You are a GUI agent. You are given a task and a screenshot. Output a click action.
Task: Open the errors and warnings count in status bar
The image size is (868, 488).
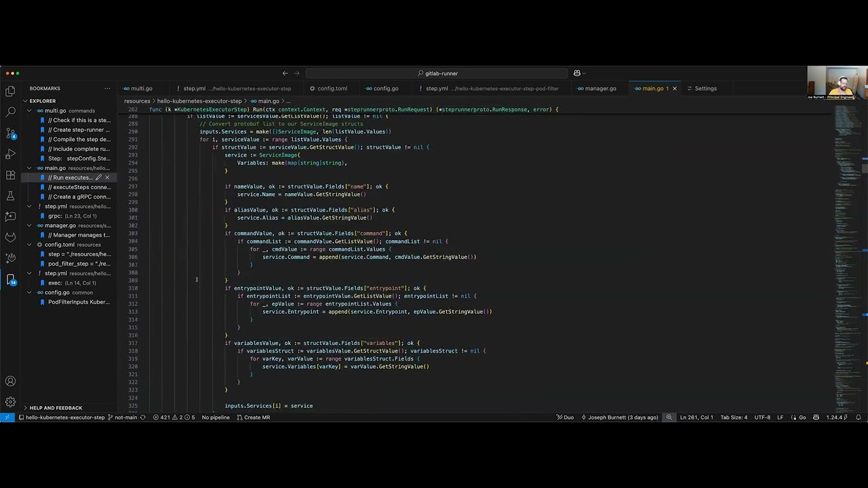(x=174, y=418)
